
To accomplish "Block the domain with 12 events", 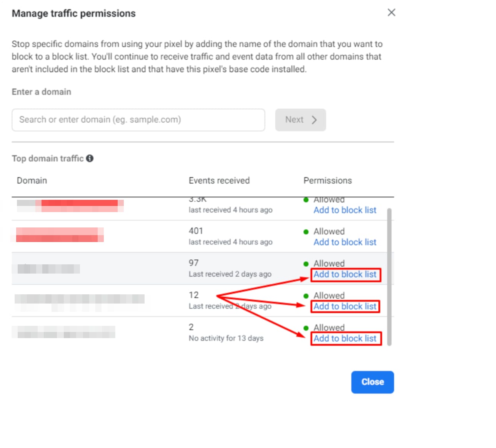I will (x=345, y=306).
